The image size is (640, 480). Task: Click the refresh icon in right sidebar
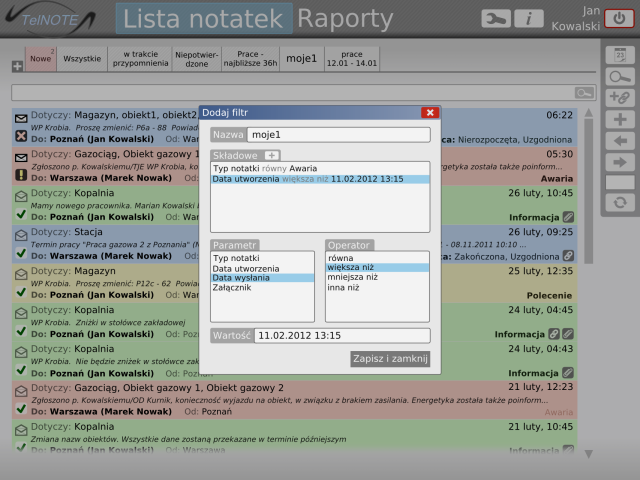[620, 203]
